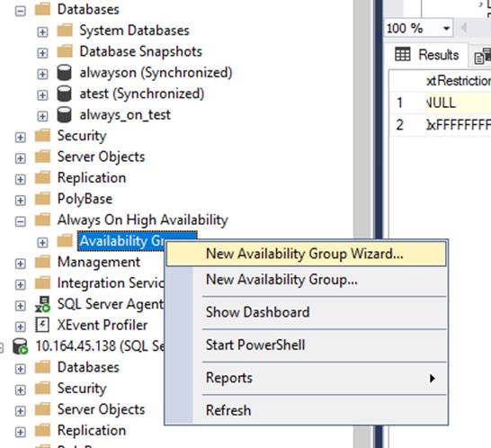This screenshot has width=491, height=448.
Task: Click the upper Replication folder icon
Action: [42, 177]
